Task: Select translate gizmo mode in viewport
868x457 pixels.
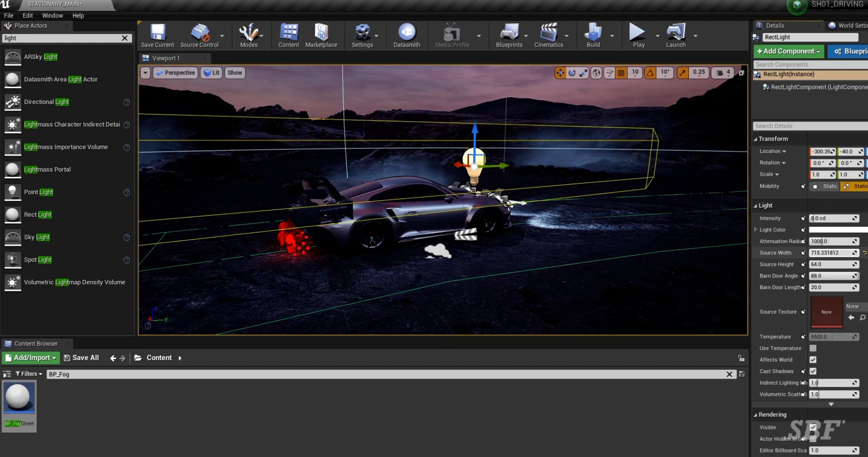Action: (x=560, y=73)
